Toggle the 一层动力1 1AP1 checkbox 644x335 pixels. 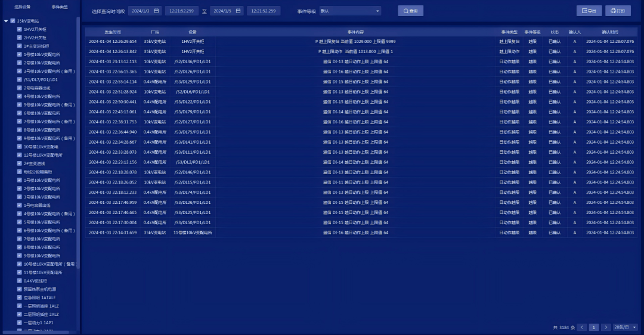[19, 322]
